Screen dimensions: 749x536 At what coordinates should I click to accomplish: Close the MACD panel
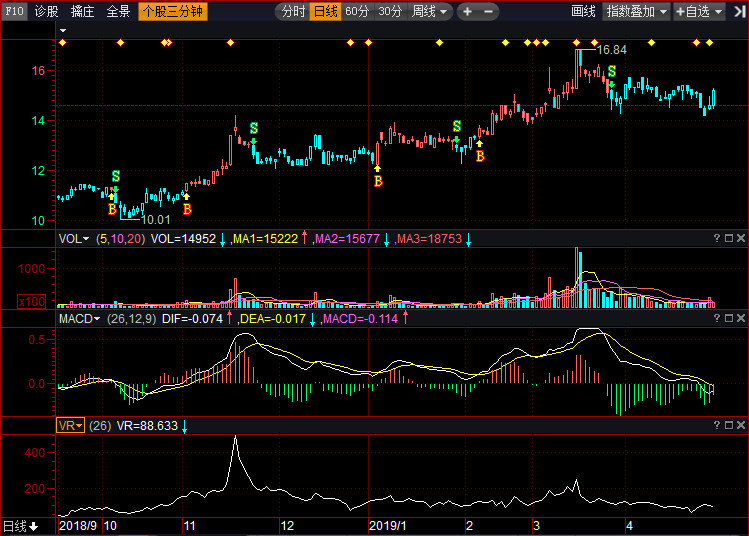pyautogui.click(x=741, y=318)
